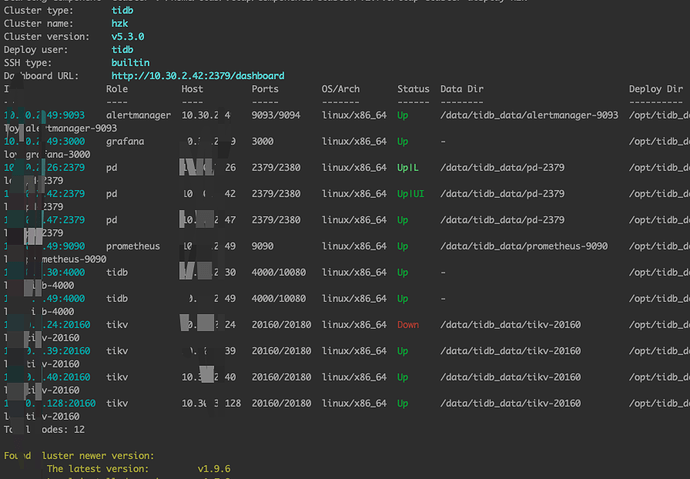Click the Dashboard URL http://10.30.2.42:2379/dashboard
This screenshot has width=690, height=479.
(x=198, y=76)
